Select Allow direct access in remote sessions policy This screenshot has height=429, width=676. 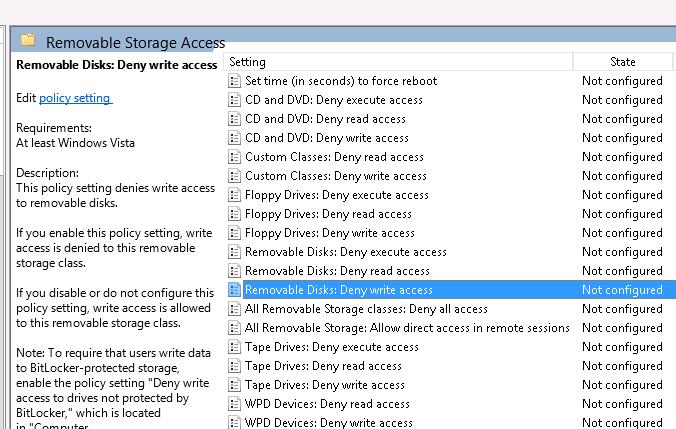(x=407, y=328)
